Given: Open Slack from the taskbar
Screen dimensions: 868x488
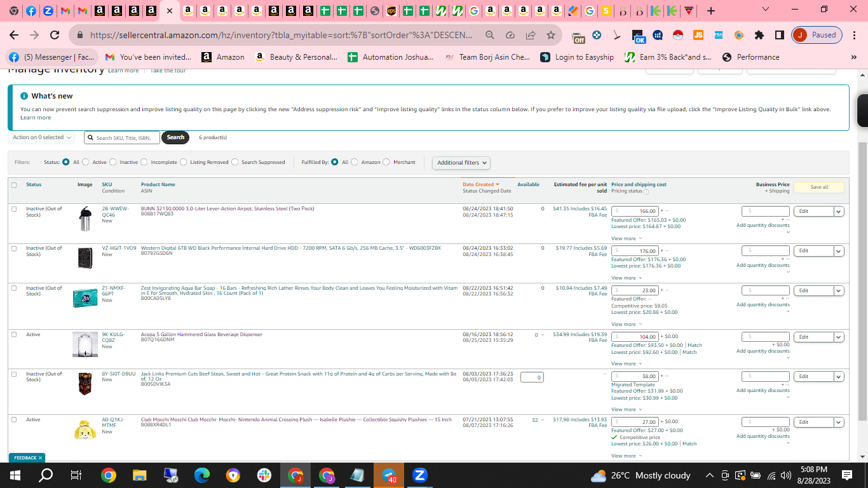Looking at the screenshot, I should pyautogui.click(x=264, y=475).
